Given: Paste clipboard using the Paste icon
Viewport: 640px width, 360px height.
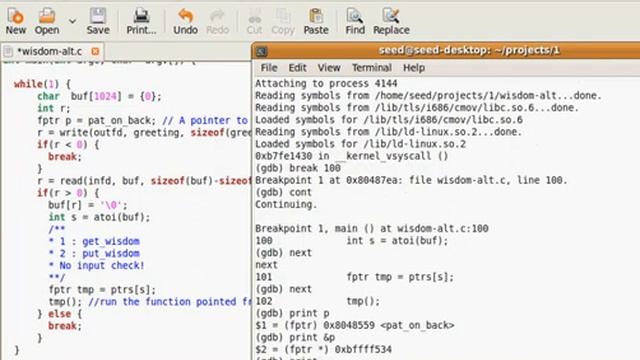Looking at the screenshot, I should tap(316, 21).
